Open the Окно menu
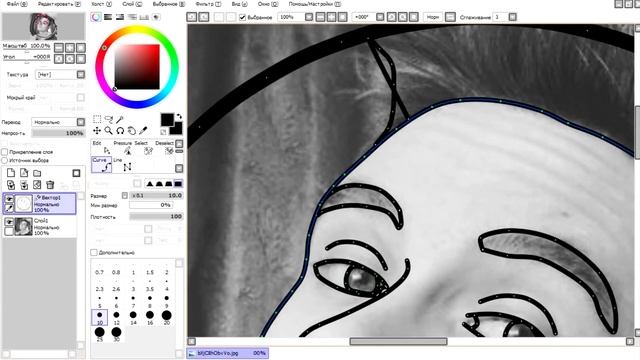640x360 pixels. (268, 4)
